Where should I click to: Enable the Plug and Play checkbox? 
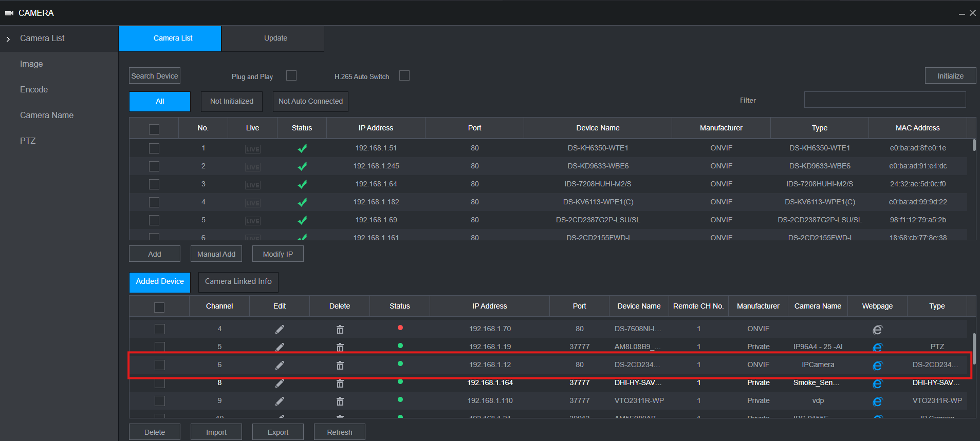pos(291,75)
